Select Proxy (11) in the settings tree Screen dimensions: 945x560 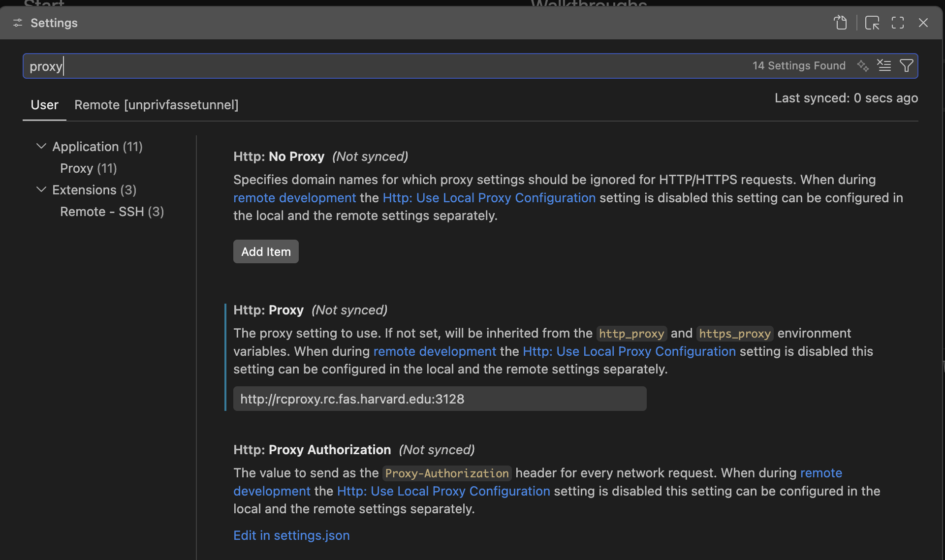[88, 168]
